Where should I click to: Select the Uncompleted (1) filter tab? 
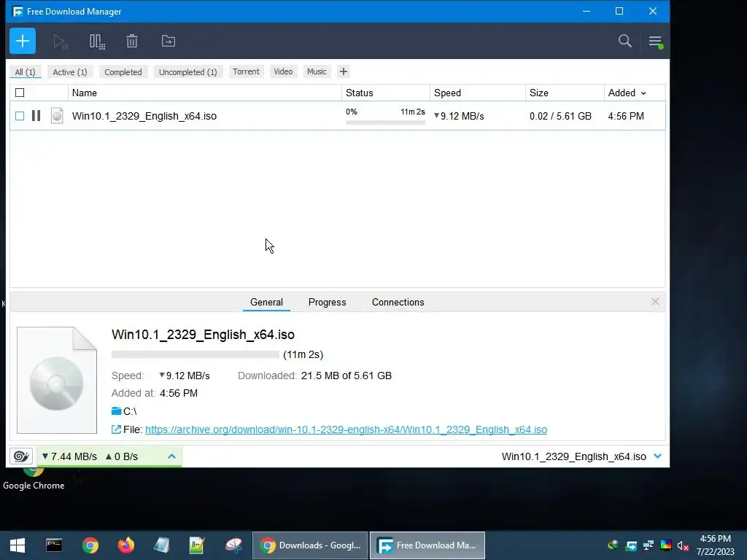pyautogui.click(x=187, y=72)
